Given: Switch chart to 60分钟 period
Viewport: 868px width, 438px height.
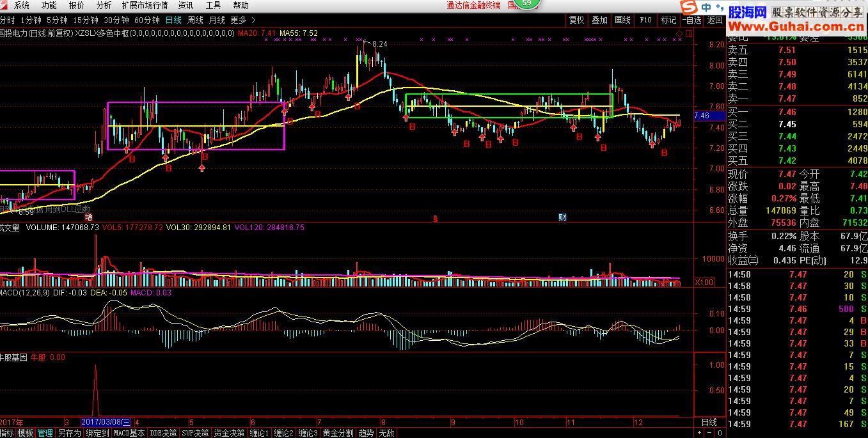Looking at the screenshot, I should tap(146, 20).
